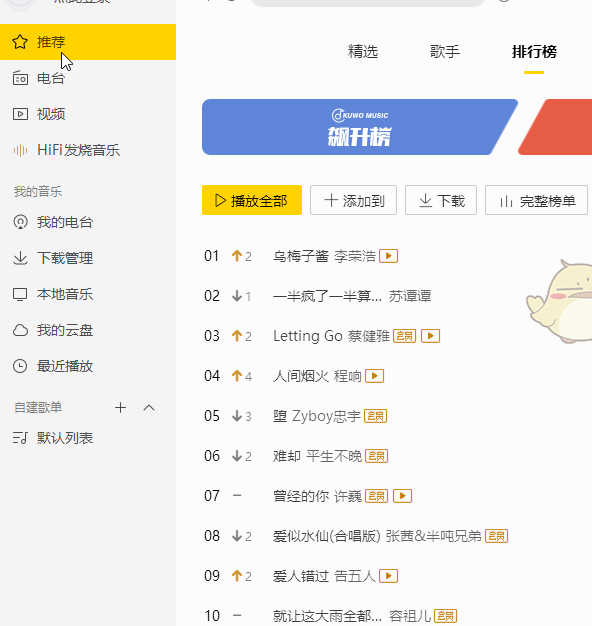Click the download arrow icon beside 下载管理
592x626 pixels.
20,258
